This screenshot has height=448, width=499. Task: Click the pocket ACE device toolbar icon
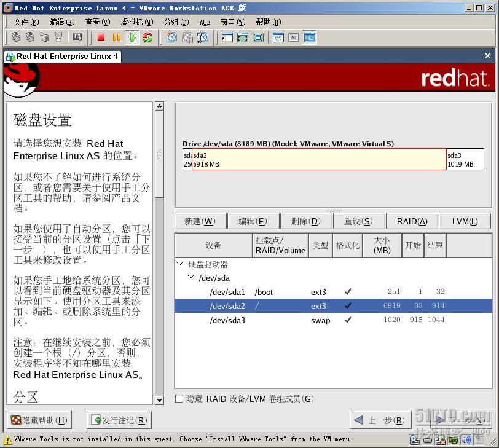pos(58,37)
